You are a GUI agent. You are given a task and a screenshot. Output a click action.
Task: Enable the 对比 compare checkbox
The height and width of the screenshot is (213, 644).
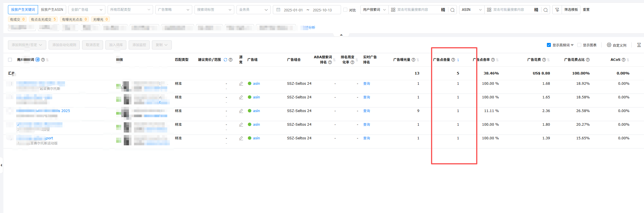[345, 10]
